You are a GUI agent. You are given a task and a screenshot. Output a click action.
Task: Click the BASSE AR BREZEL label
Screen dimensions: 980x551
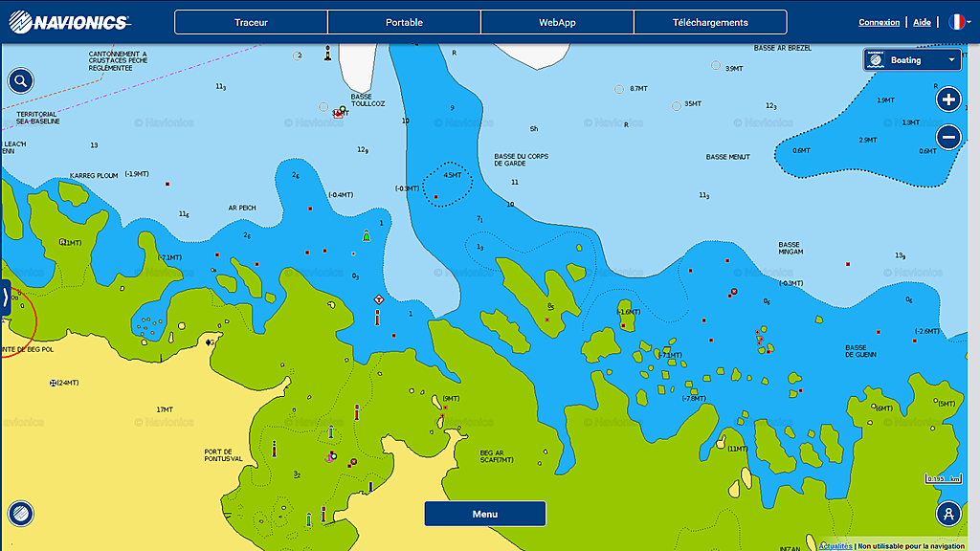[x=783, y=48]
